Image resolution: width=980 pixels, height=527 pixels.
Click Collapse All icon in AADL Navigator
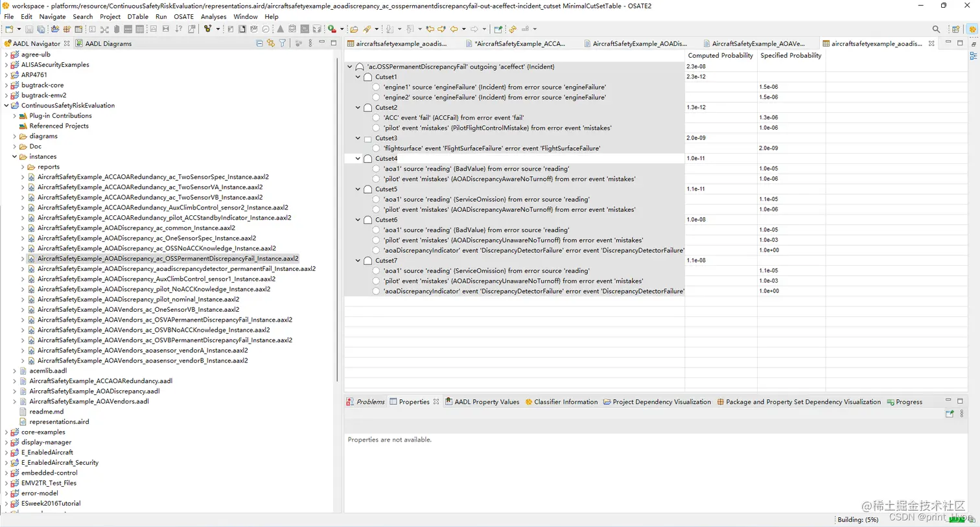coord(259,43)
